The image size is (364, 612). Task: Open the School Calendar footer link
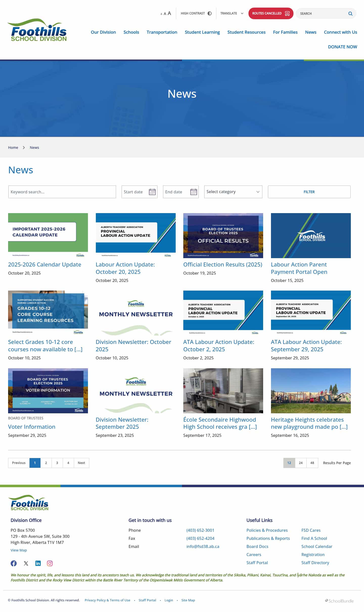tap(317, 546)
